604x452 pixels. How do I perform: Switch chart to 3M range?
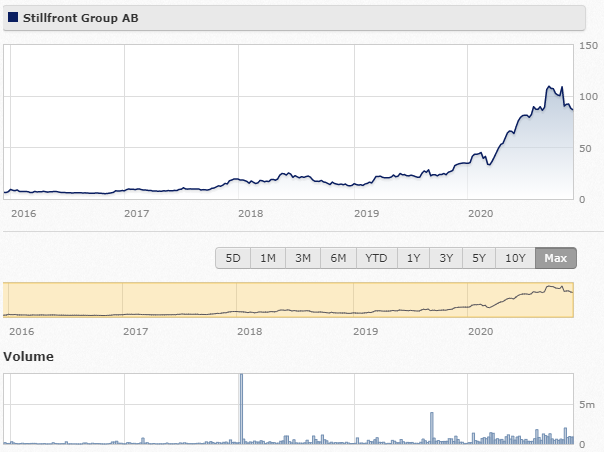[x=303, y=258]
